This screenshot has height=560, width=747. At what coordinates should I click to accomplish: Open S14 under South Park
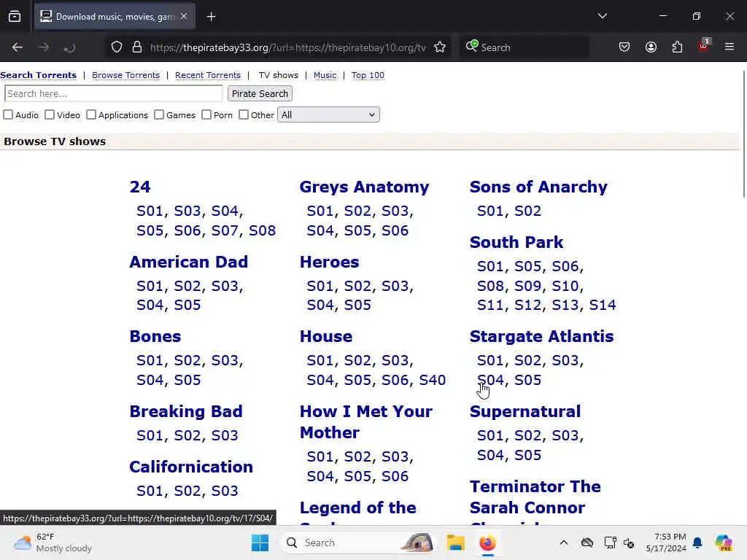603,305
